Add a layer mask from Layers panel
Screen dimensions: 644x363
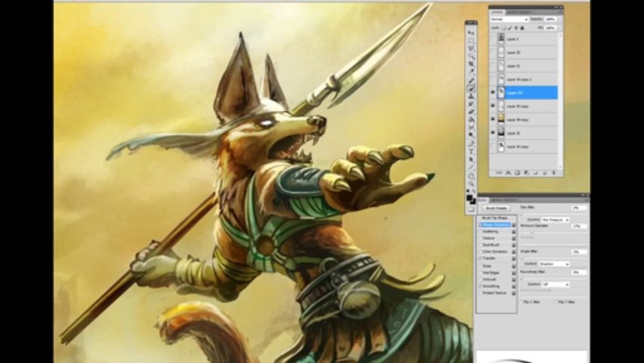tap(517, 172)
